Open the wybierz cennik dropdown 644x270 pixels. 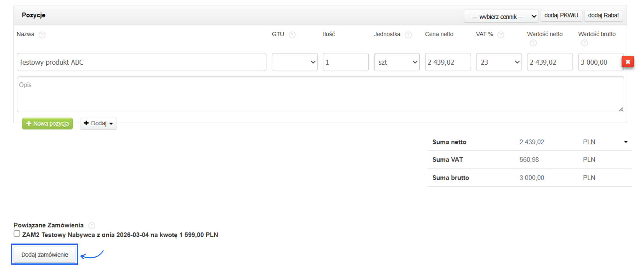[501, 16]
